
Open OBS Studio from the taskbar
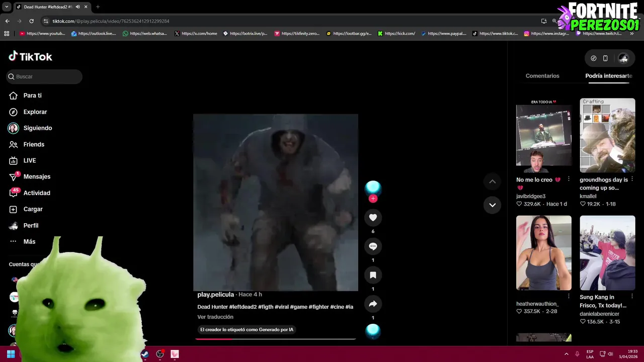pos(160,354)
